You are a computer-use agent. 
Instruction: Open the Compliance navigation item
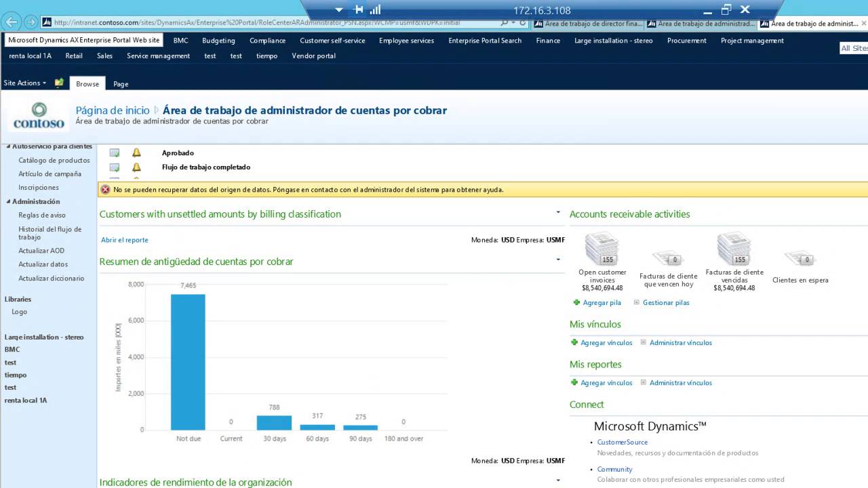click(x=267, y=41)
